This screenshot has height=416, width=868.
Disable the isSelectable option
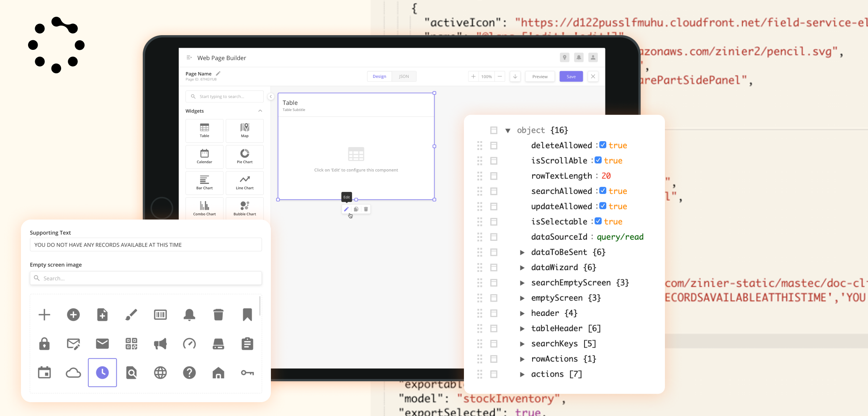(x=598, y=221)
